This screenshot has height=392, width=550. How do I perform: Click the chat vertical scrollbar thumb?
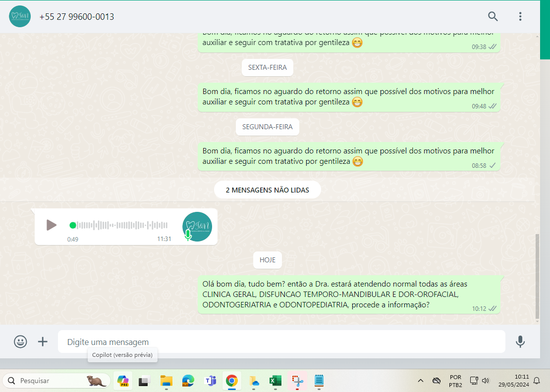pyautogui.click(x=537, y=276)
